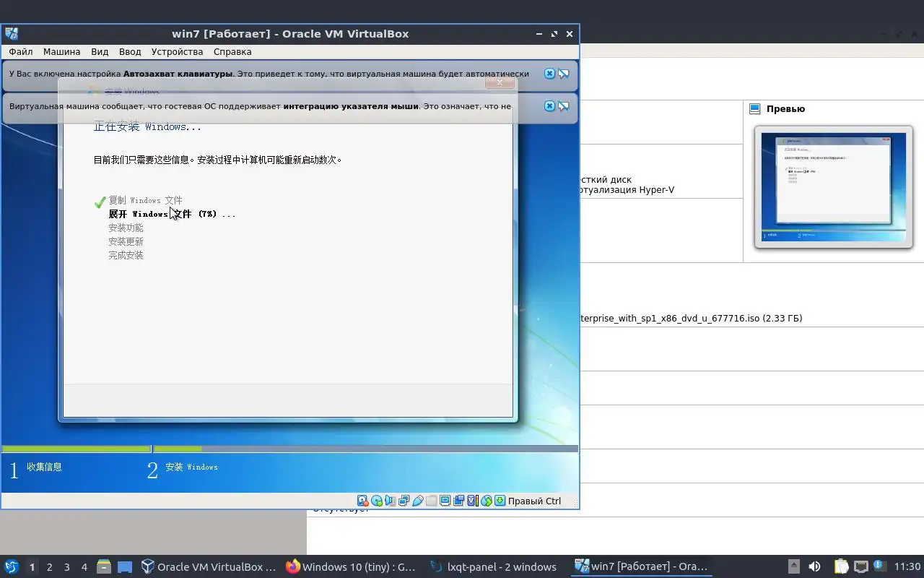924x578 pixels.
Task: Switch to virtual desktop 2
Action: tap(50, 567)
